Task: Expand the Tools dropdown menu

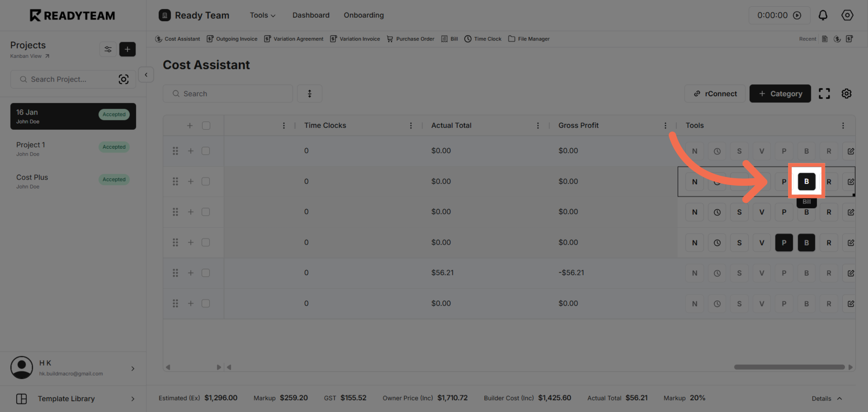Action: coord(263,15)
